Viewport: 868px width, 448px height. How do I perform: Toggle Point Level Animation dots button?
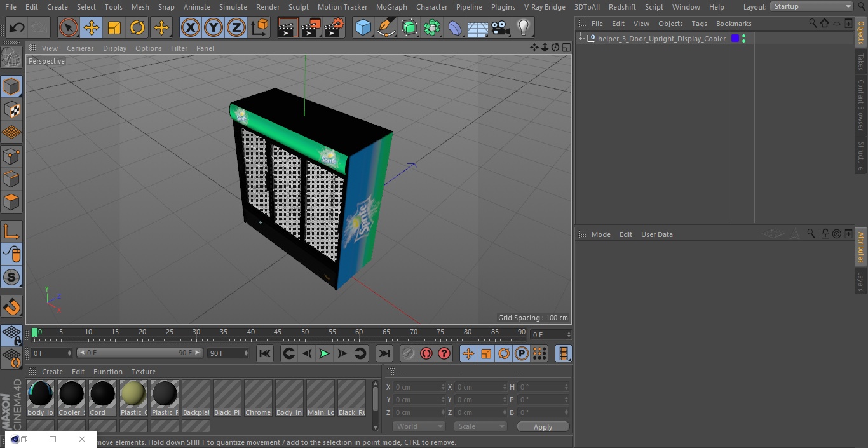pos(539,353)
